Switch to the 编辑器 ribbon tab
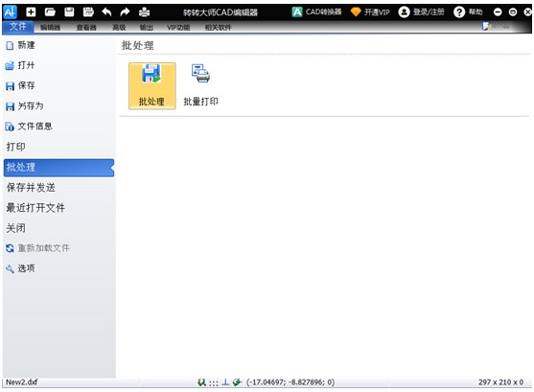The image size is (534, 392). [x=51, y=27]
